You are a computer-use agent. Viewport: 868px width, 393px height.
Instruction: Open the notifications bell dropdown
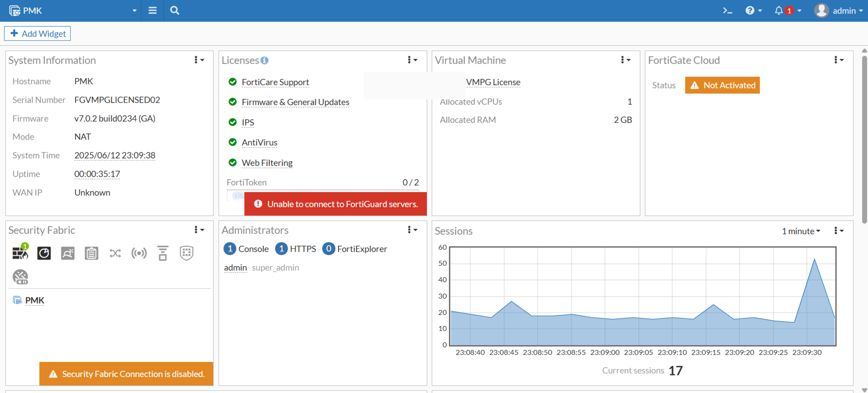(x=787, y=11)
